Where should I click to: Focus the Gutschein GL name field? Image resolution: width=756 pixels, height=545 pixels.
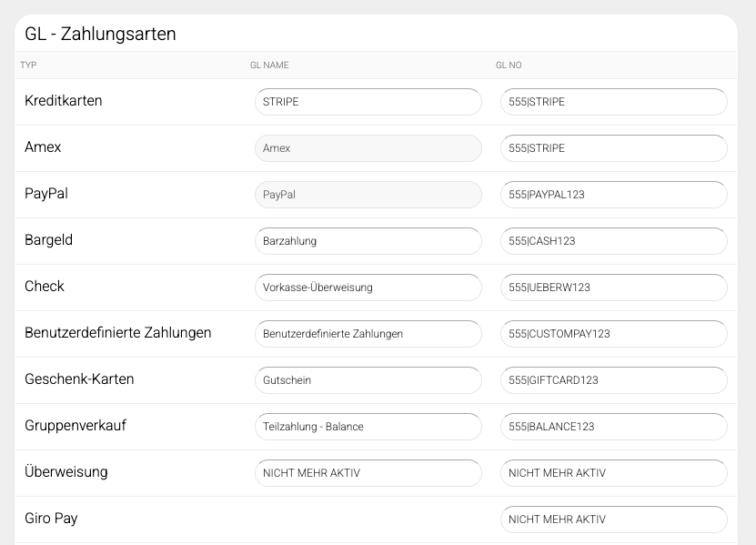(x=368, y=380)
